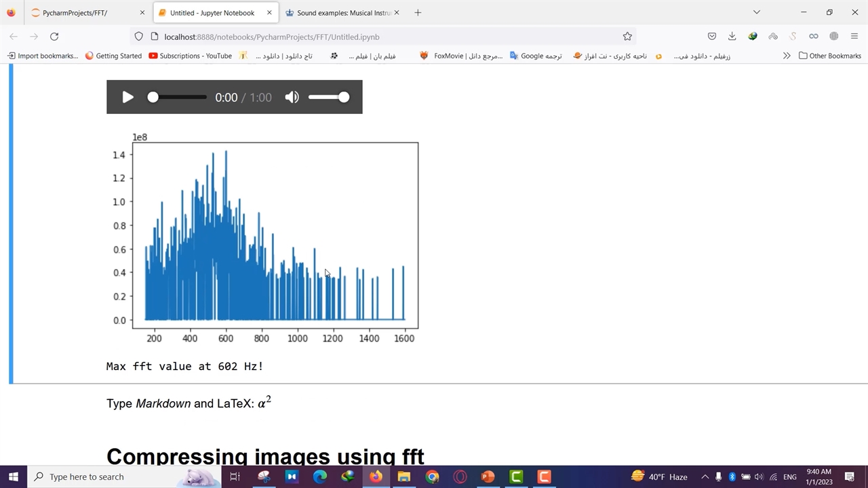Image resolution: width=868 pixels, height=488 pixels.
Task: List all tabs dropdown arrow
Action: (757, 12)
